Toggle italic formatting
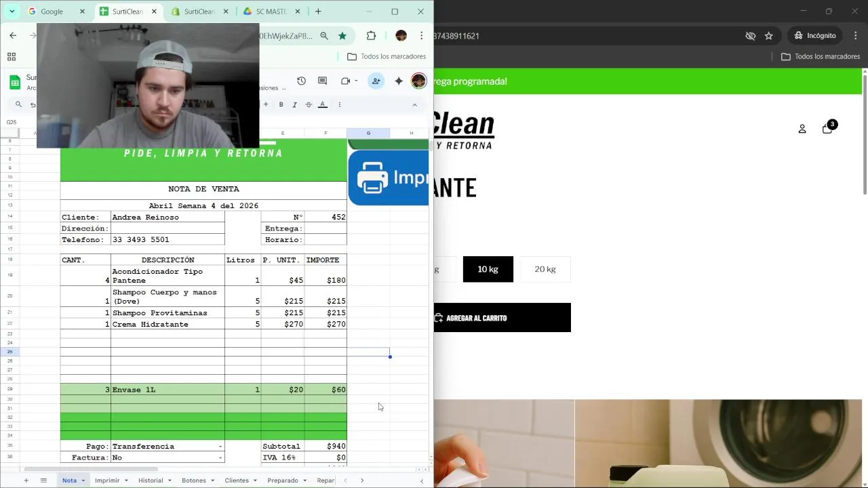Screen dimensions: 868x488 294,104
